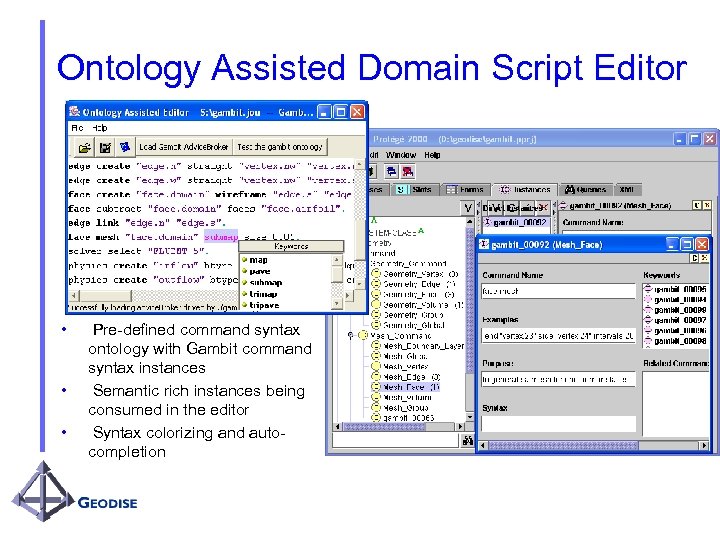The image size is (720, 540).
Task: Select Geometry_Group class in the tree
Action: tap(408, 315)
